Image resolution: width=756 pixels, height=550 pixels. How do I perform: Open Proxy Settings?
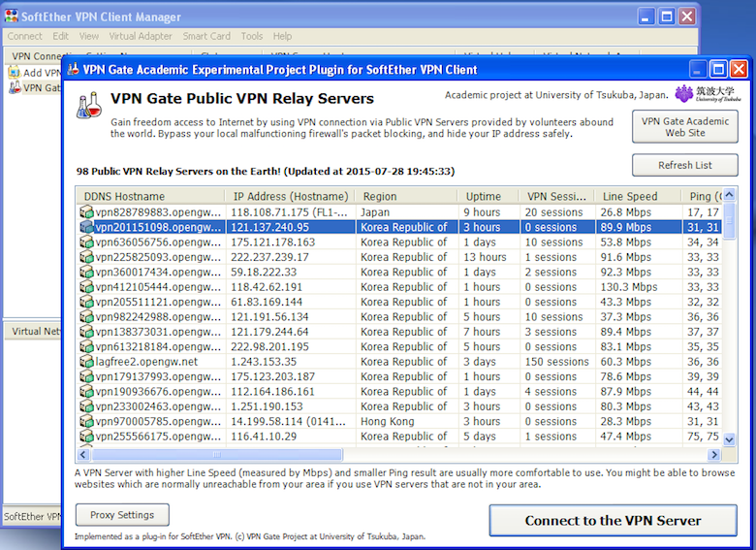coord(122,515)
